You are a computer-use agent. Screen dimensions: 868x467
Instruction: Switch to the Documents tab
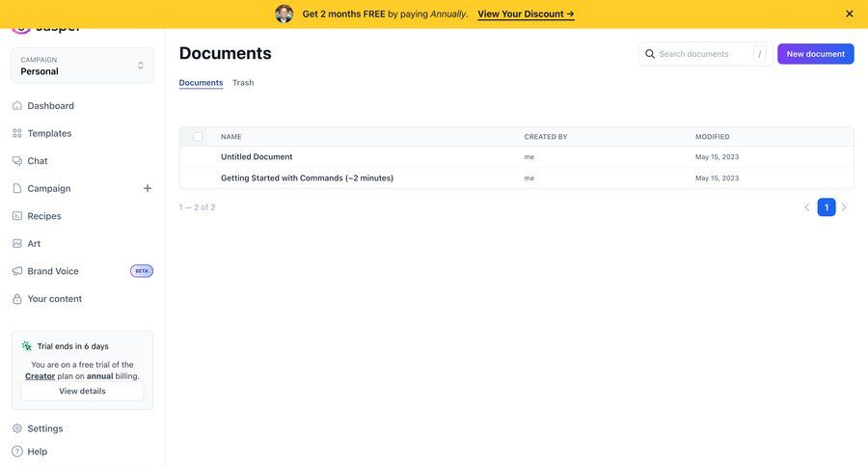[x=201, y=83]
